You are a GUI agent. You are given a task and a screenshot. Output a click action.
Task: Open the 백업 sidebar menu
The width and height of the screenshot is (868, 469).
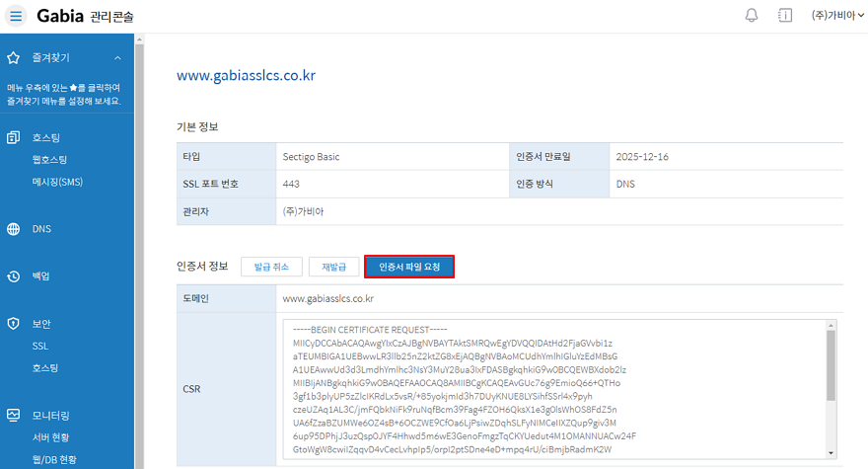pyautogui.click(x=41, y=276)
